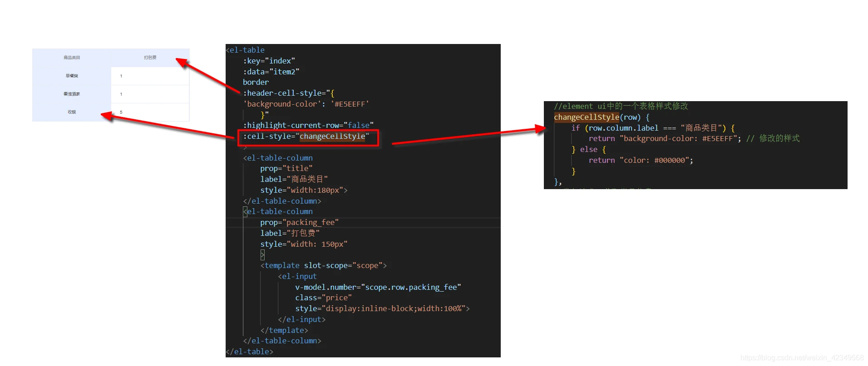Image resolution: width=868 pixels, height=366 pixels.
Task: Click the :data="item2" attribute line
Action: 271,72
